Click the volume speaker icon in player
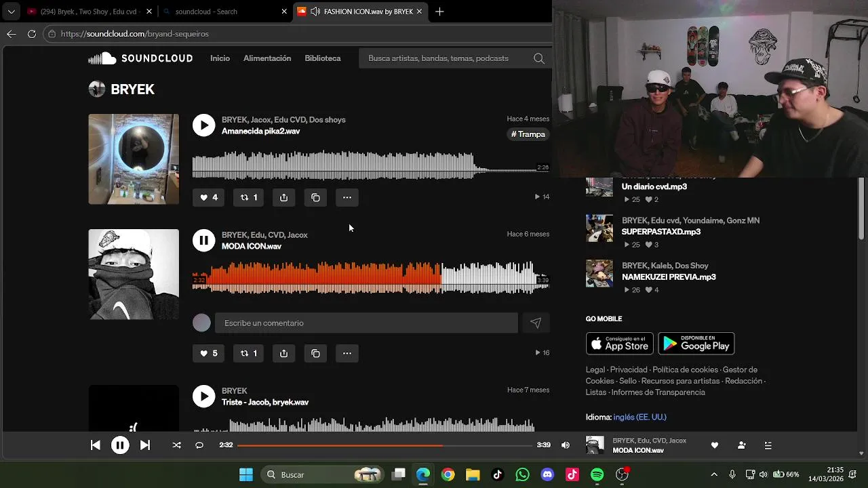 tap(566, 445)
